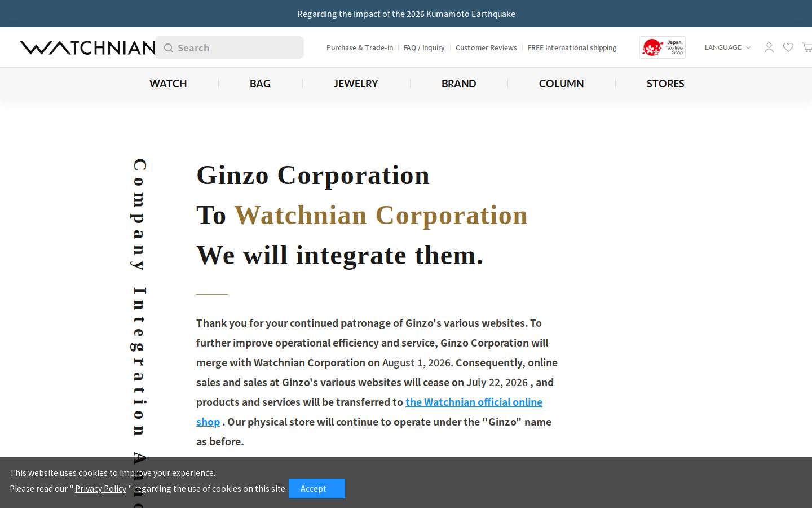Open the COLUMN menu
Screen dimensions: 812x508
pyautogui.click(x=561, y=84)
